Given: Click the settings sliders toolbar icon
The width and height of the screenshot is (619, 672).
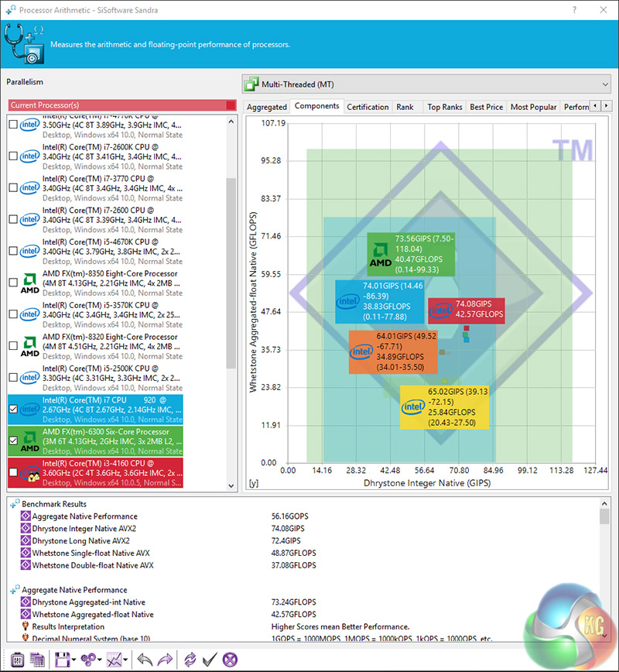Looking at the screenshot, I should [17, 660].
